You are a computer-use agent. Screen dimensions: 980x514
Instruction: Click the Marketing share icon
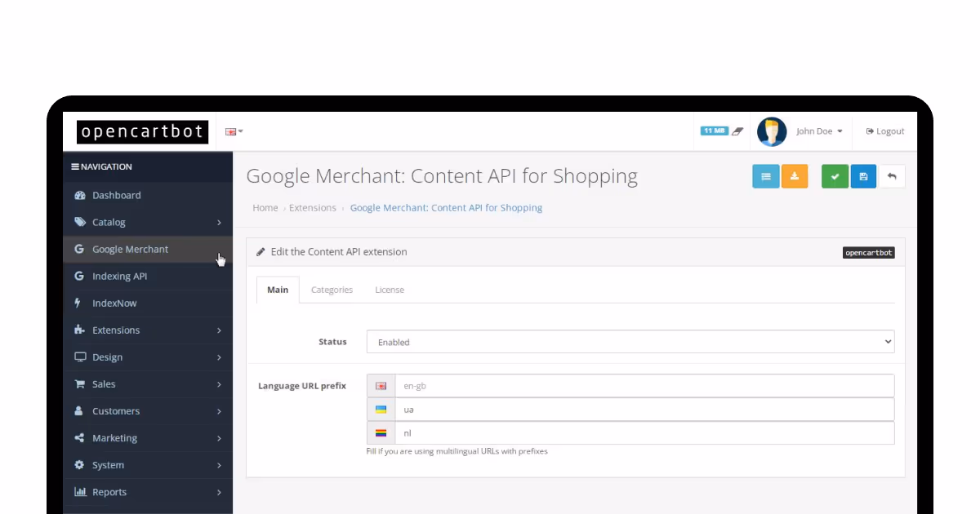tap(79, 437)
